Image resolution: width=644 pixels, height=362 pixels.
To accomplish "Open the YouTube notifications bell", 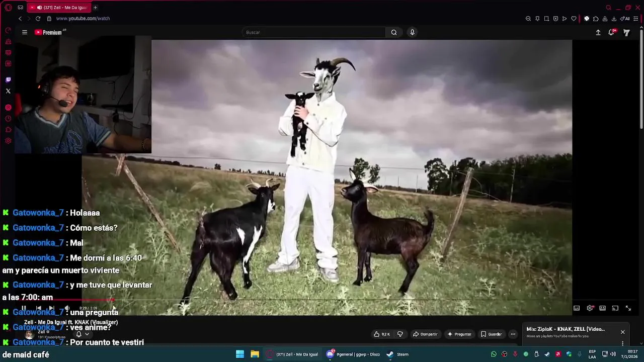I will pos(612,32).
